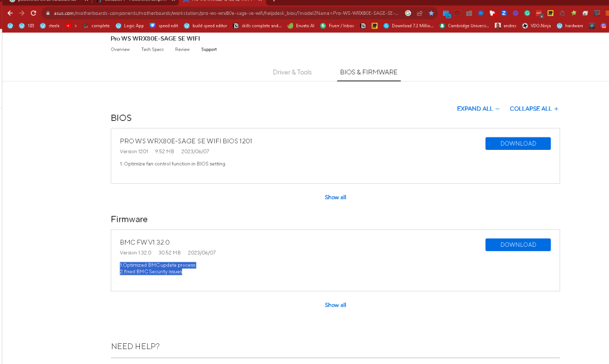The width and height of the screenshot is (609, 364).
Task: Download the BMC FW V1.32.0 firmware
Action: pos(518,245)
